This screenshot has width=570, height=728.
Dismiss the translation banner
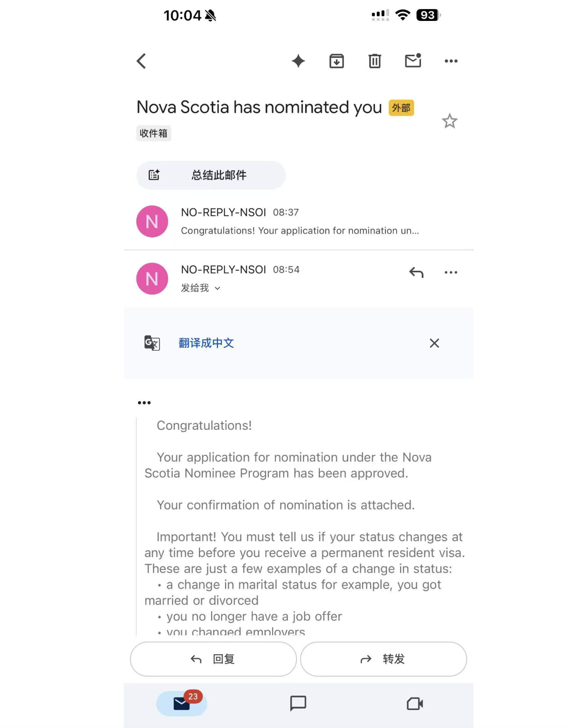pos(434,343)
